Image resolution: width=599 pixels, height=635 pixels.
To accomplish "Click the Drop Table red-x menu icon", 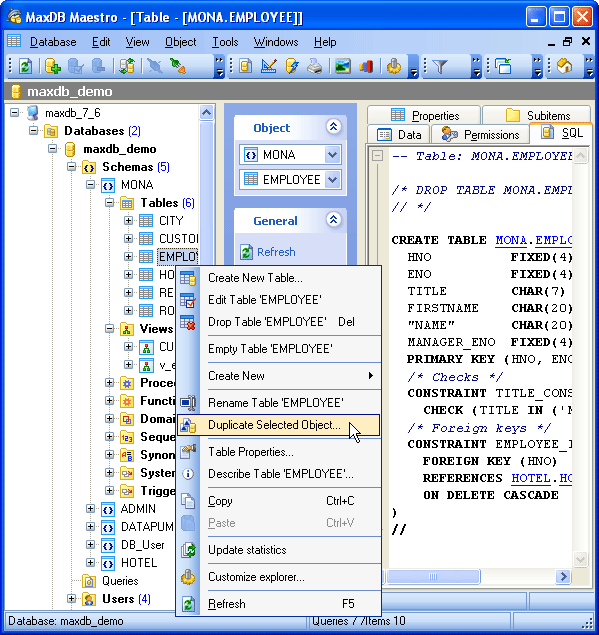I will pyautogui.click(x=188, y=322).
